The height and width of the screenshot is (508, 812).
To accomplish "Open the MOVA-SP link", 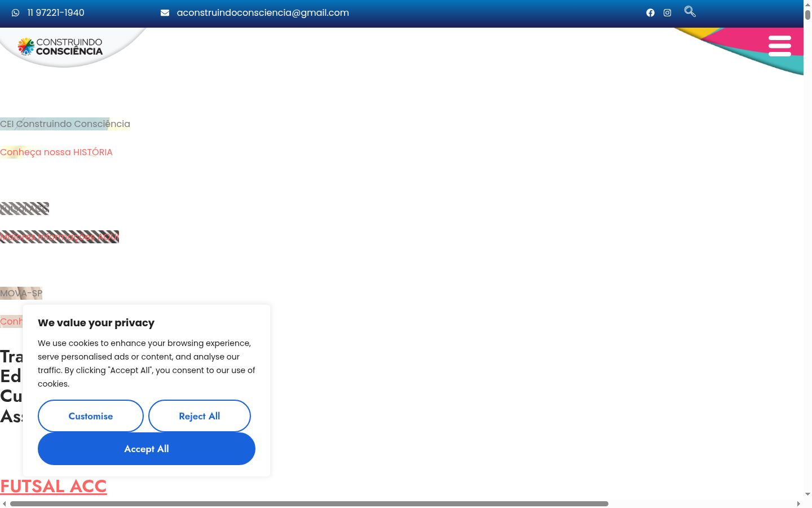I will [x=21, y=293].
